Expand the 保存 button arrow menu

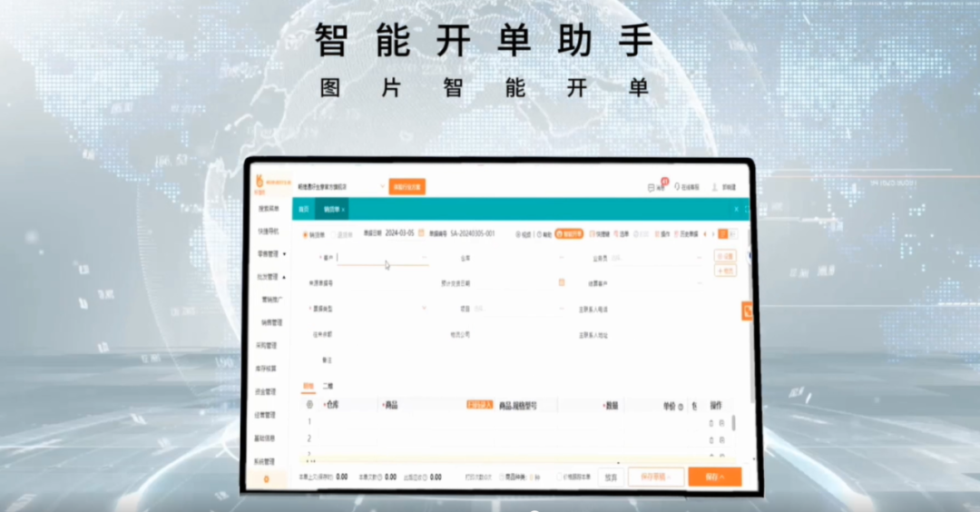pyautogui.click(x=722, y=477)
